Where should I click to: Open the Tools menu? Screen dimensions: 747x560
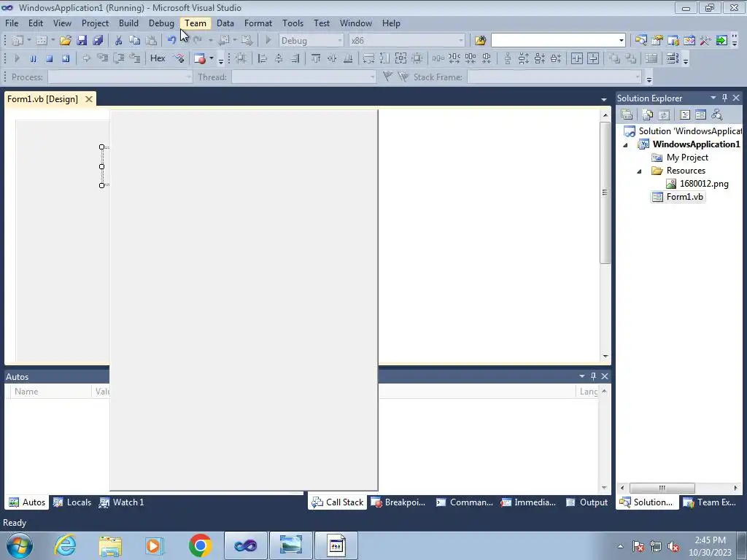pos(293,23)
